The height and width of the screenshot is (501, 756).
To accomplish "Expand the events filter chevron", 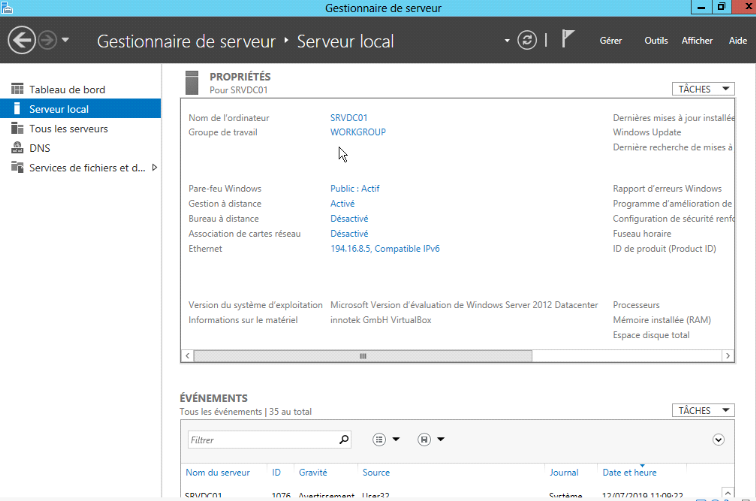I will click(718, 439).
